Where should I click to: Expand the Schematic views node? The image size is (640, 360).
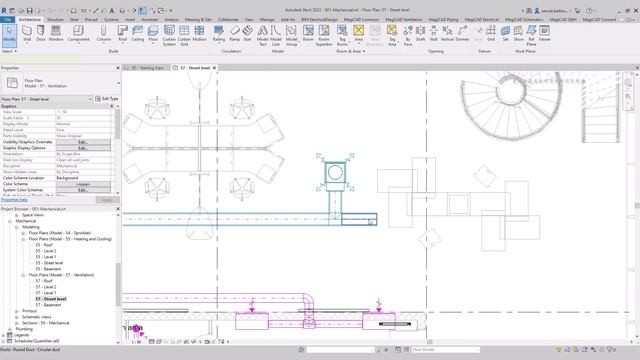pos(16,317)
